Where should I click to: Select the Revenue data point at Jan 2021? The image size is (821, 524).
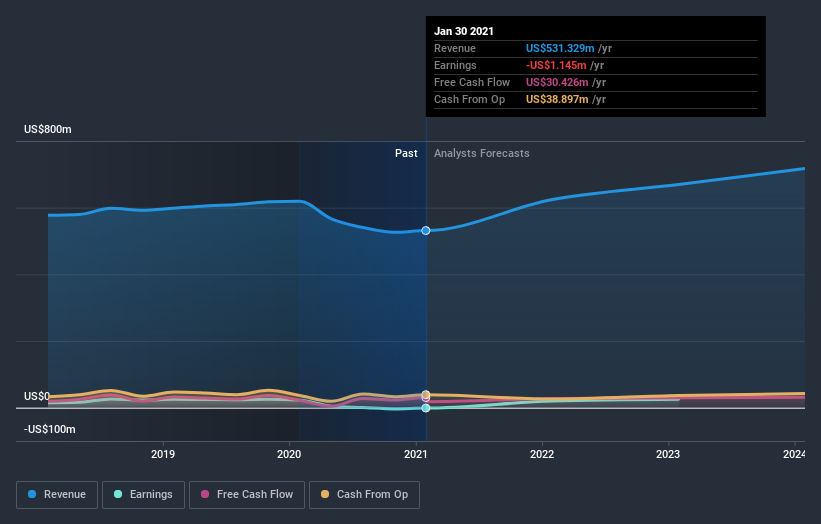click(x=426, y=230)
